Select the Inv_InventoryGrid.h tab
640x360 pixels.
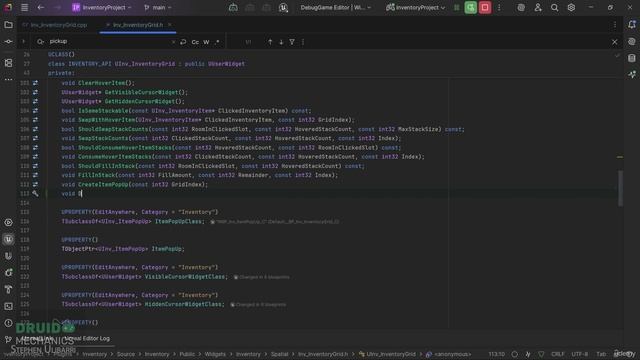coord(138,25)
